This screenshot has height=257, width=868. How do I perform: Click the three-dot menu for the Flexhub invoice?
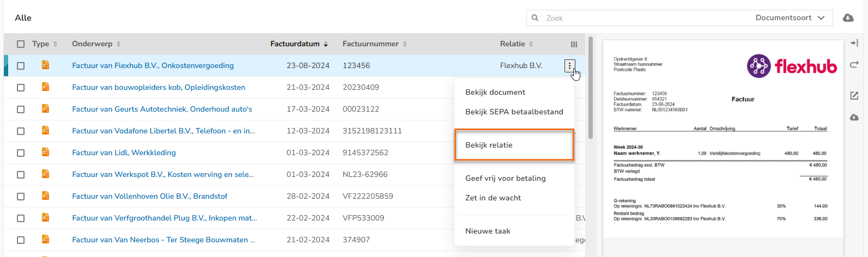pyautogui.click(x=569, y=66)
